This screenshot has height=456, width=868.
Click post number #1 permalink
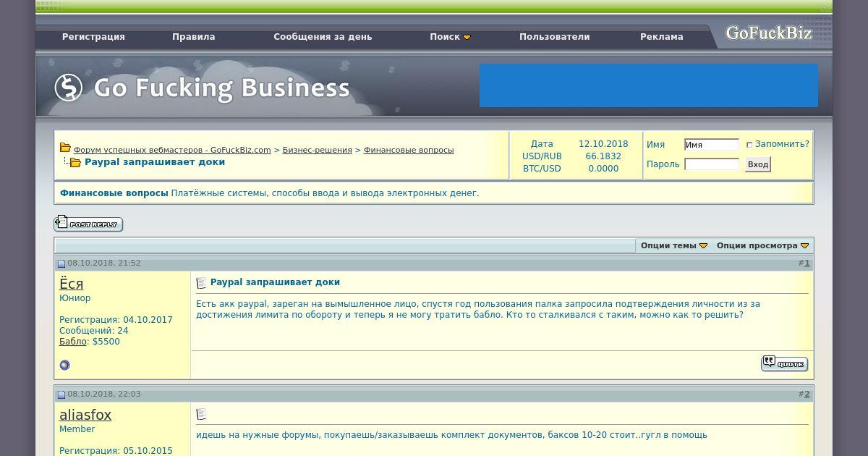pos(807,263)
